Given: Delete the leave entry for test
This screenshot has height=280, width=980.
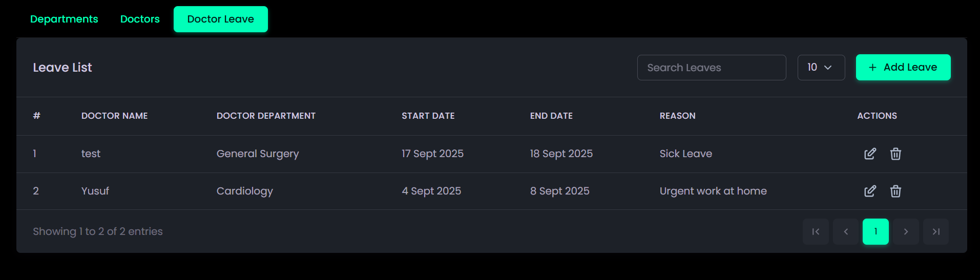Looking at the screenshot, I should [x=895, y=154].
